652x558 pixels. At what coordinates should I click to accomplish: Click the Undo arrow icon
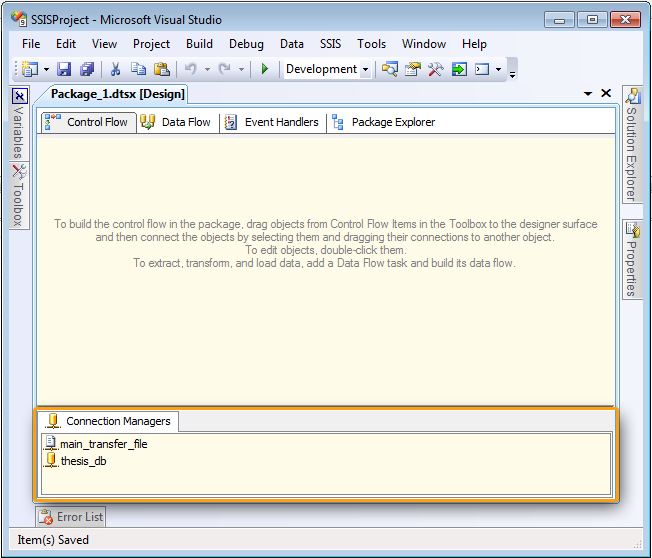coord(191,69)
